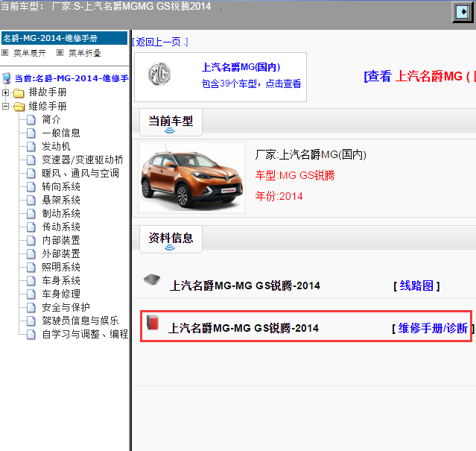Click the open folder icon for 维修手册
This screenshot has height=451, width=476.
pos(19,107)
